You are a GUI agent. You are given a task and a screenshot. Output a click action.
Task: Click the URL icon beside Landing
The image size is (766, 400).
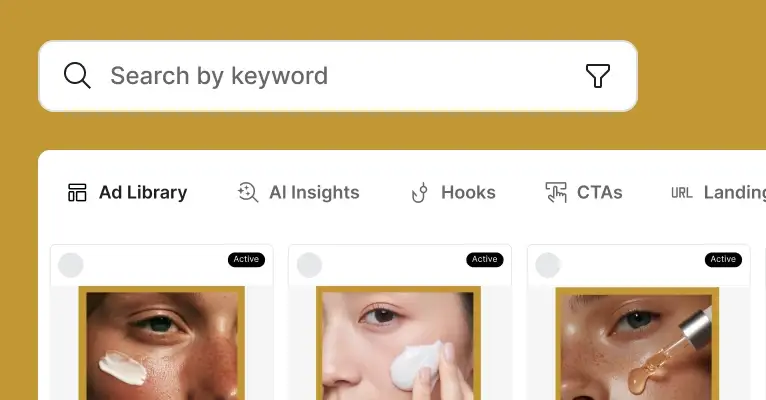tap(681, 193)
